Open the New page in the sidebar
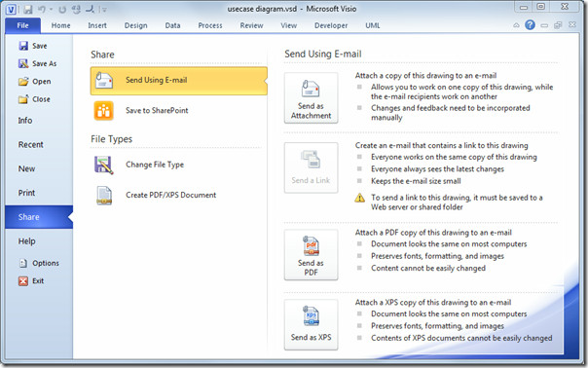The height and width of the screenshot is (368, 588). click(26, 168)
